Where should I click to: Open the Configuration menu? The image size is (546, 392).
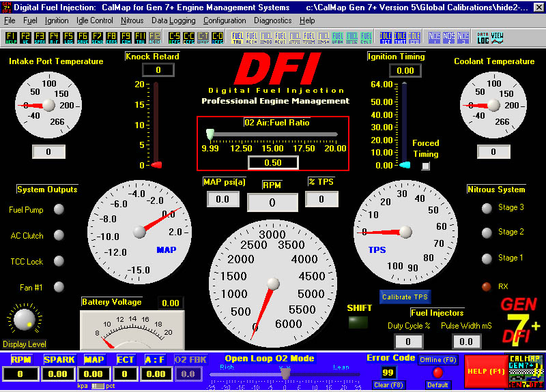pos(225,20)
